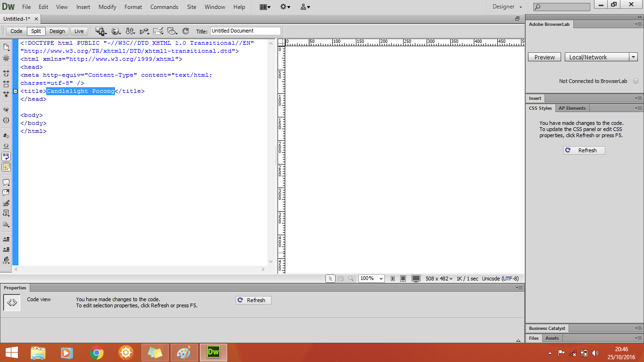Switch to Tablet size window preset
Screen dimensions: 644x362
[x=403, y=279]
